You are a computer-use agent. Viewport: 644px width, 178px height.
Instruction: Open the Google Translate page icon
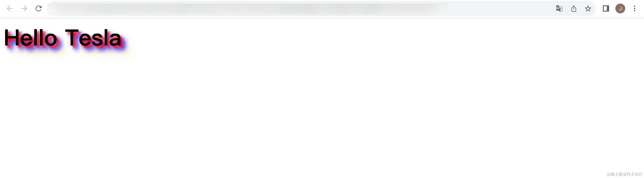click(559, 9)
